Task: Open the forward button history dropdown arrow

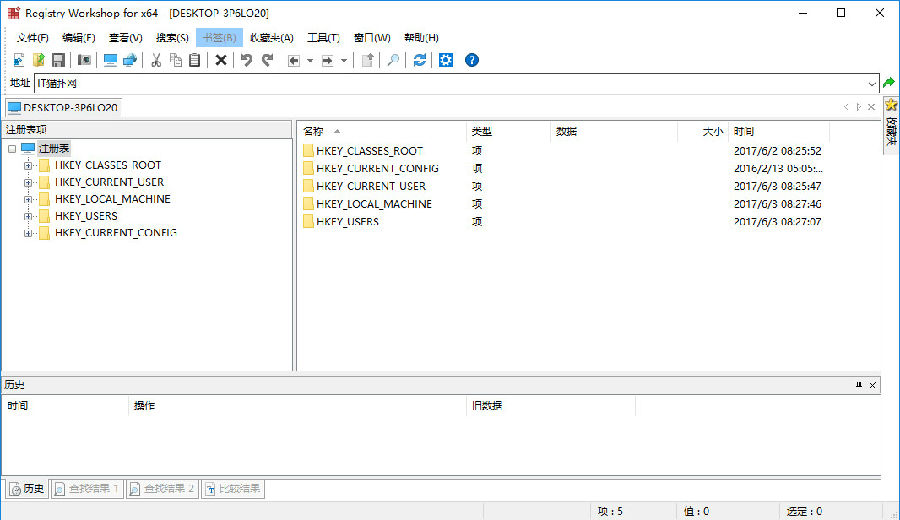Action: coord(344,60)
